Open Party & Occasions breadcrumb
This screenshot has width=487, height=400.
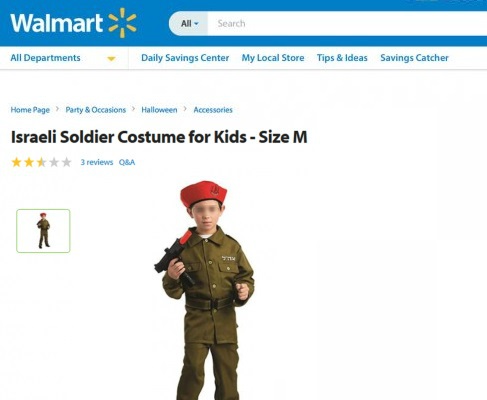click(x=96, y=110)
